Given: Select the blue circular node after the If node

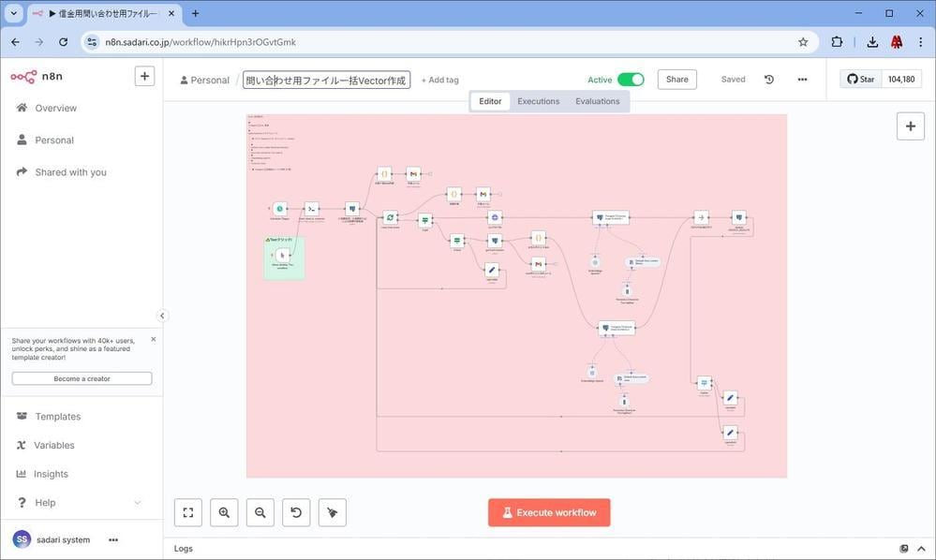Looking at the screenshot, I should 495,217.
